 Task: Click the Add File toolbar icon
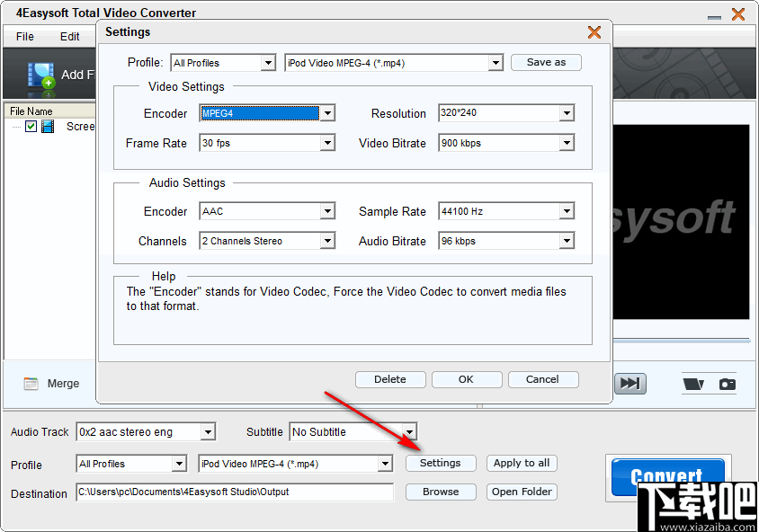(40, 74)
